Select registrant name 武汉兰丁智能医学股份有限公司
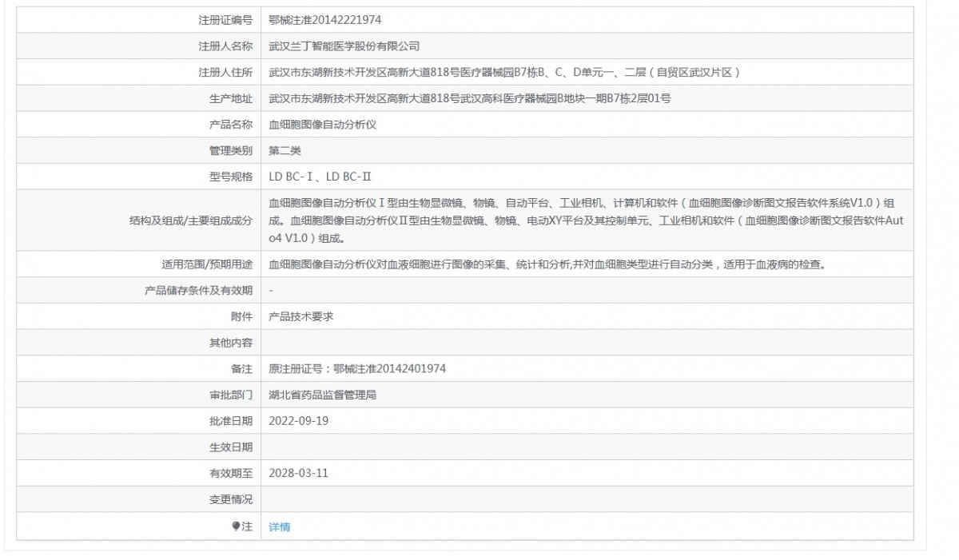Image resolution: width=959 pixels, height=560 pixels. tap(344, 46)
